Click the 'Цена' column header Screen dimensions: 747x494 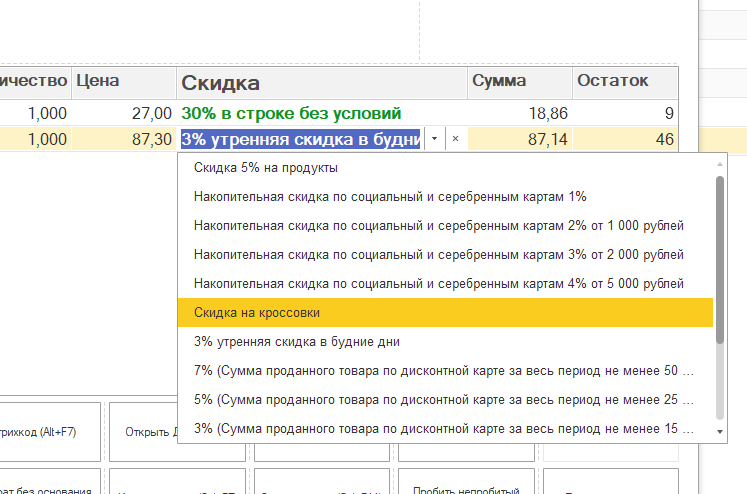click(124, 83)
